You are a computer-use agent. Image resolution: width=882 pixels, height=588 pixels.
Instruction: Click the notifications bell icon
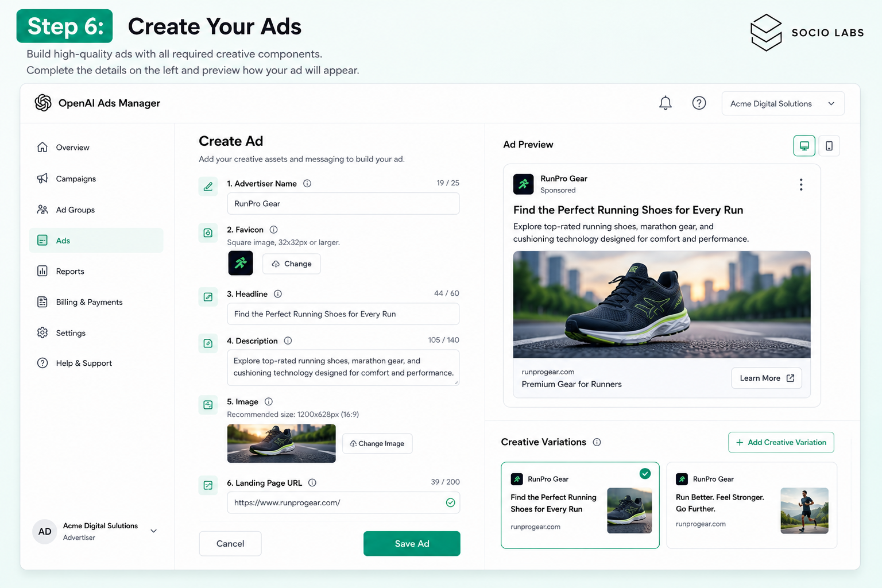pyautogui.click(x=665, y=103)
